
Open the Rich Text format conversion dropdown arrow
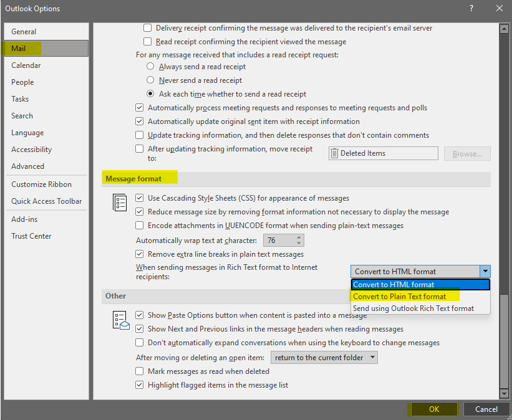pos(485,271)
